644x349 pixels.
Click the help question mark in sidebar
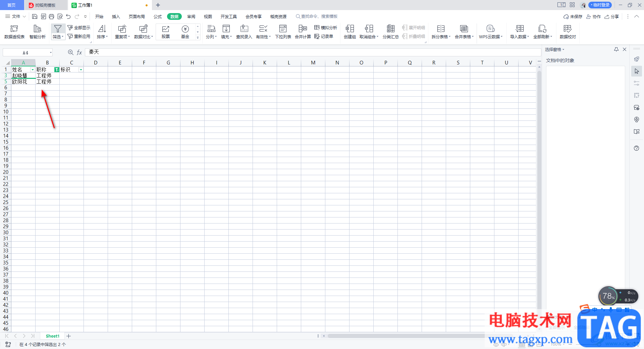coord(637,148)
